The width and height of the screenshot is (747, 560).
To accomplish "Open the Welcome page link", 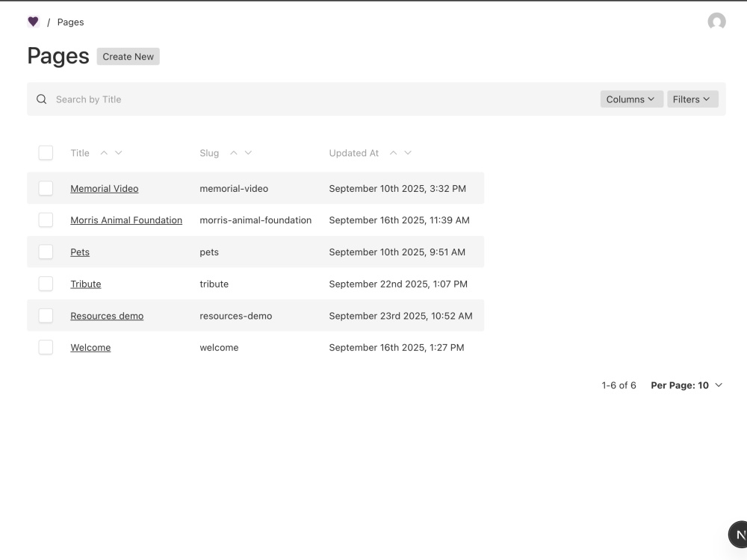I will [x=90, y=348].
